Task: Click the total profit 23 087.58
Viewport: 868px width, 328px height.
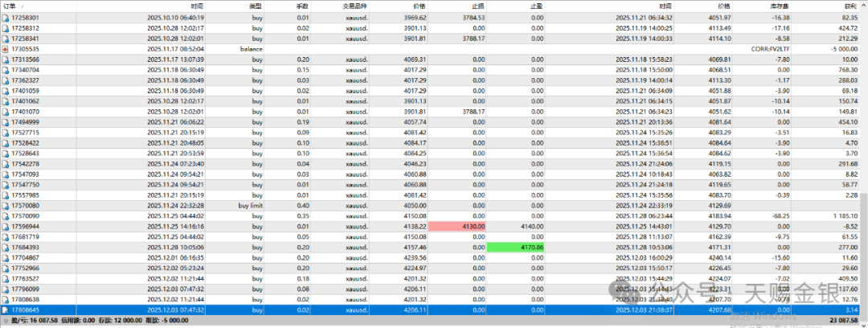Action: tap(842, 320)
